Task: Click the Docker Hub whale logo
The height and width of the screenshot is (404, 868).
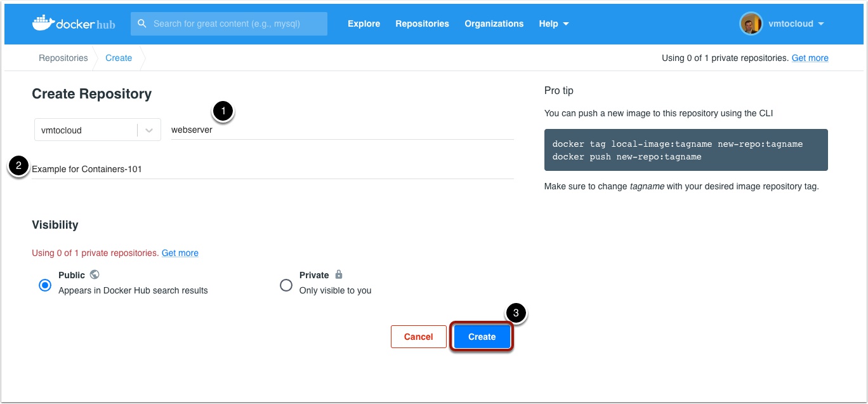Action: (x=75, y=24)
